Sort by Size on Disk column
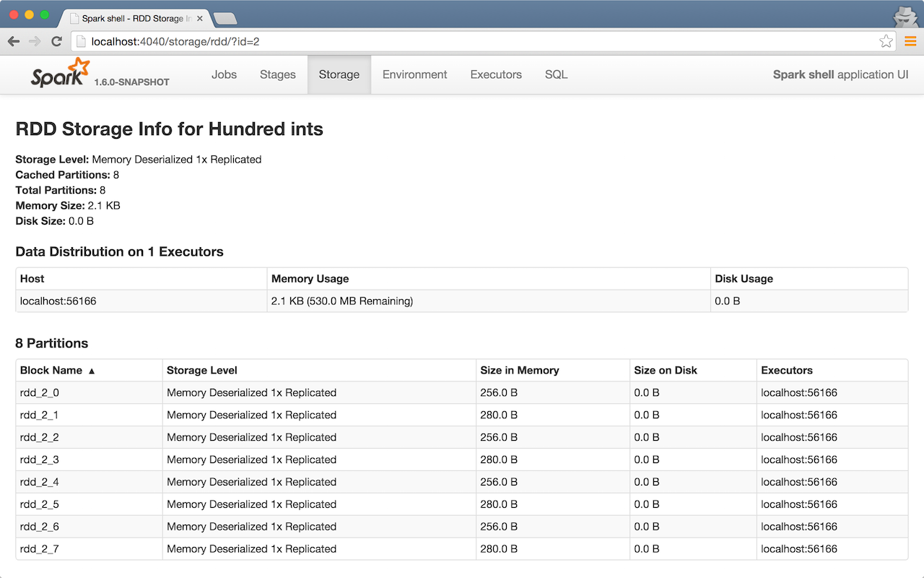Viewport: 924px width, 578px height. (666, 370)
